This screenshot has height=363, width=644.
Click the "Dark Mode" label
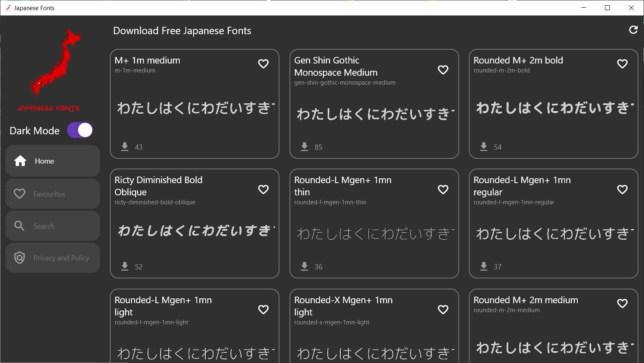pyautogui.click(x=35, y=131)
